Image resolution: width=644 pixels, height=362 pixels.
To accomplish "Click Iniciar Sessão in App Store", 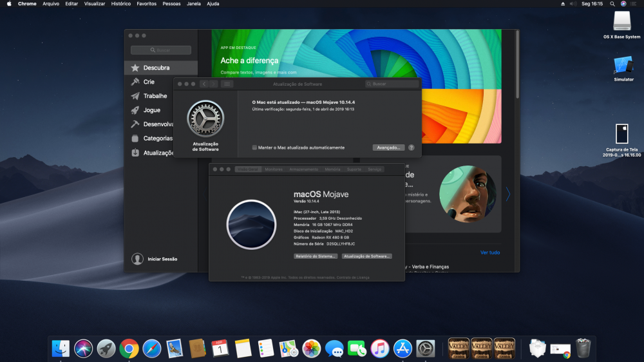I will [155, 259].
